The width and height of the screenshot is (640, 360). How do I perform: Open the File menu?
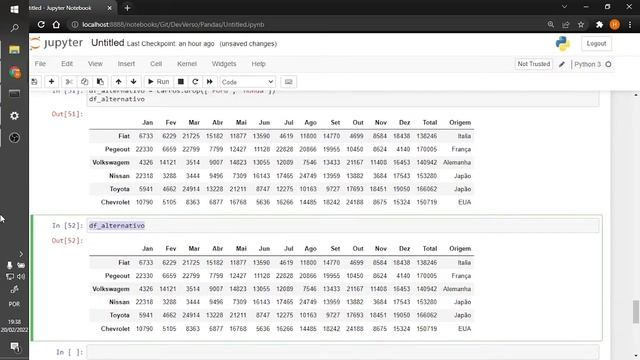(x=40, y=64)
